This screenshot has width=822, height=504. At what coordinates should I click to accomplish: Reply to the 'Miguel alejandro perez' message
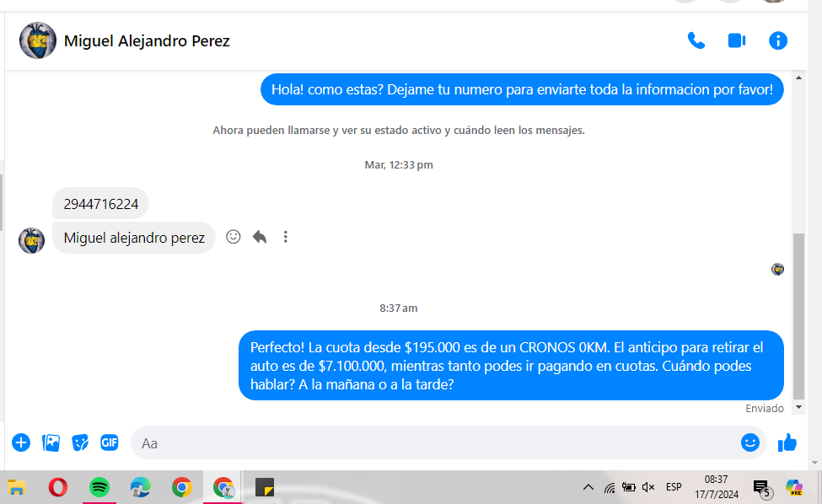pos(260,237)
